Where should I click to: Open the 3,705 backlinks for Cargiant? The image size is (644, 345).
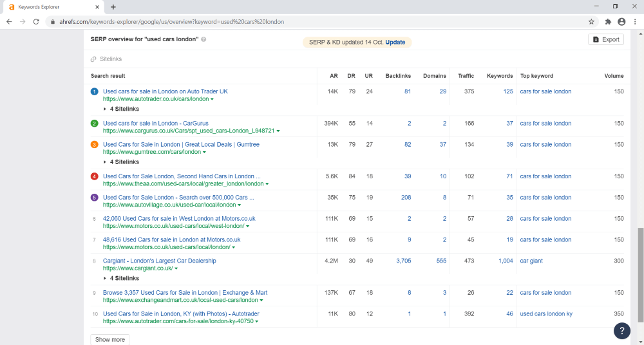[403, 261]
